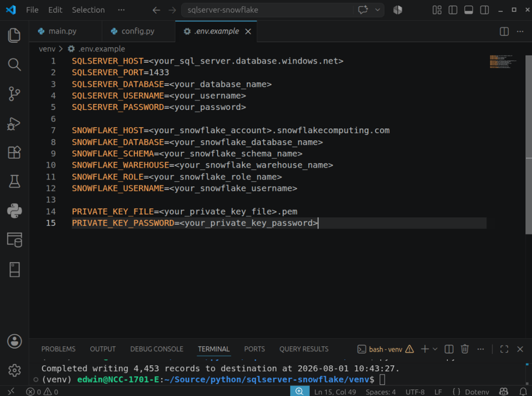Image resolution: width=532 pixels, height=396 pixels.
Task: Open the notebook icon view in activity bar
Action: pos(14,269)
